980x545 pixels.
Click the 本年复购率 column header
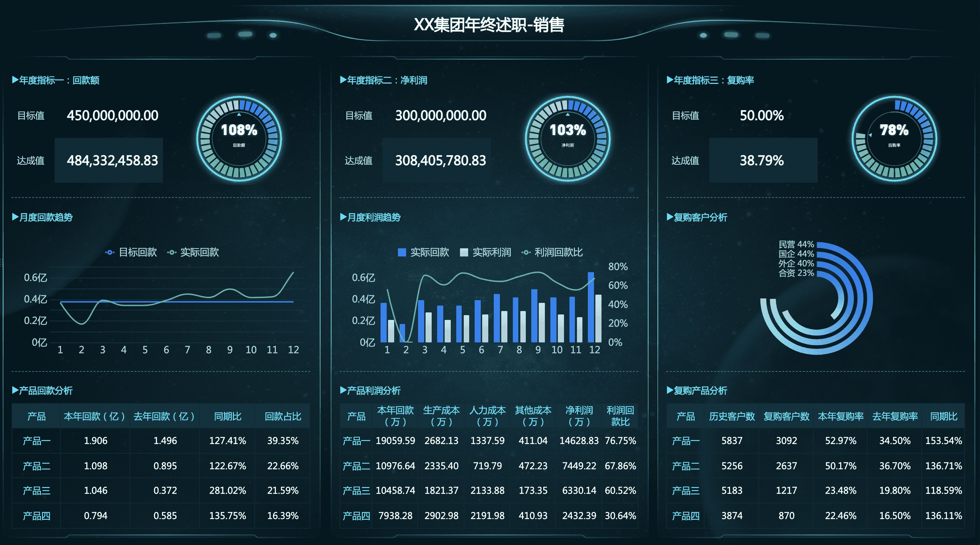point(841,416)
